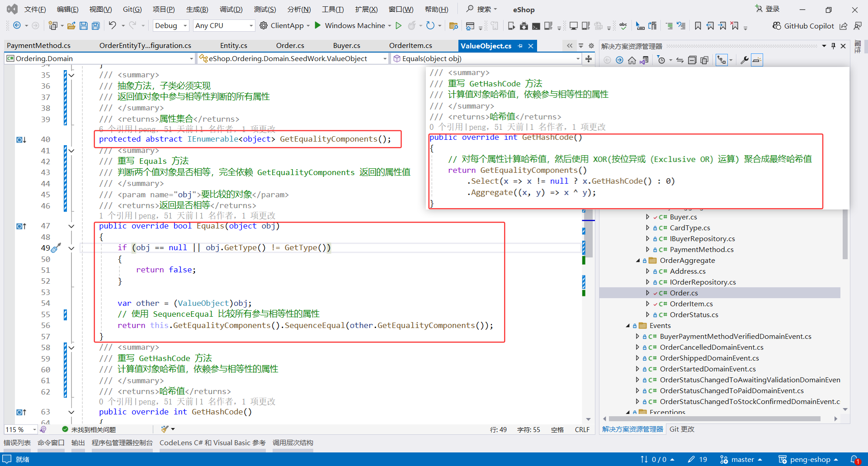Undo the last edit
Image resolution: width=868 pixels, height=466 pixels.
[x=113, y=25]
